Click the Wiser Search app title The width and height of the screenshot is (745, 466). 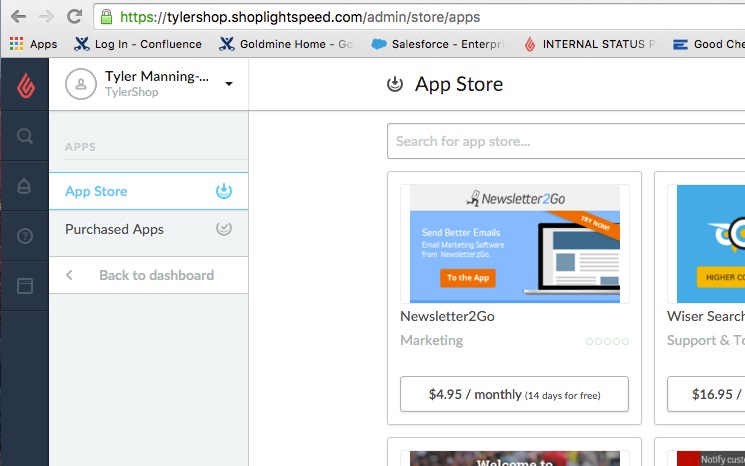(x=706, y=316)
